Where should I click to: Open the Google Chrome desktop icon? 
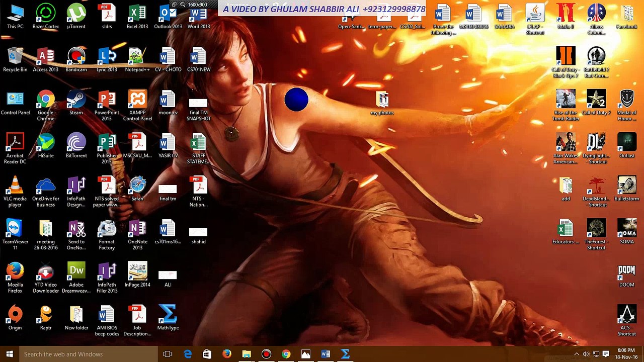(x=45, y=100)
